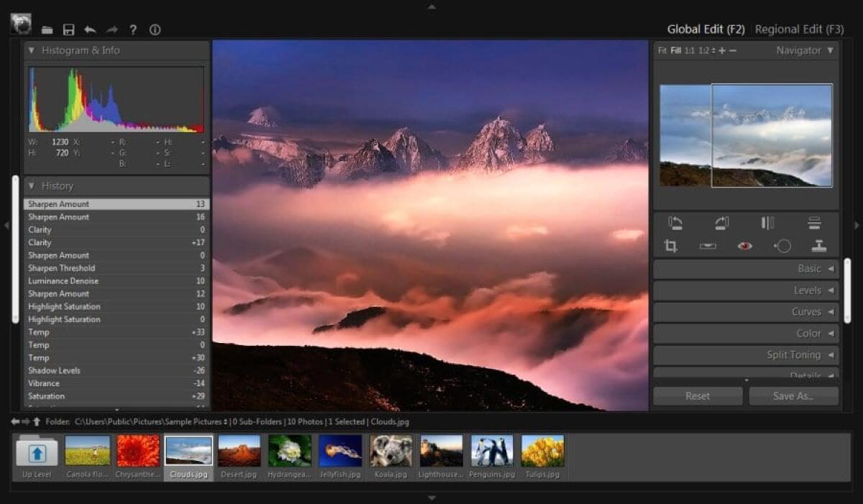863x504 pixels.
Task: Rotate the image clockwise
Action: pyautogui.click(x=722, y=221)
